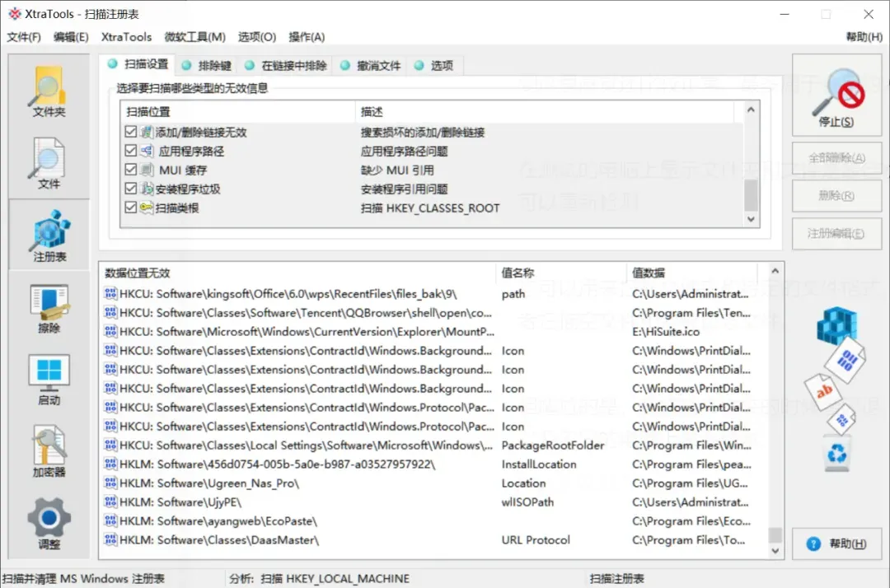The image size is (890, 588).
Task: Uncheck 安装程序垃圾 checkbox
Action: 131,189
